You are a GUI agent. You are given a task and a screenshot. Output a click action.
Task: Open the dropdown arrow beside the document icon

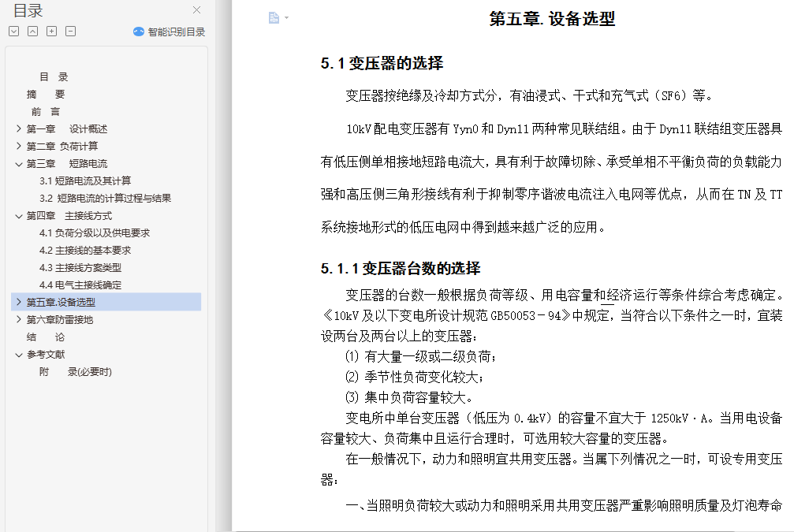click(x=286, y=17)
